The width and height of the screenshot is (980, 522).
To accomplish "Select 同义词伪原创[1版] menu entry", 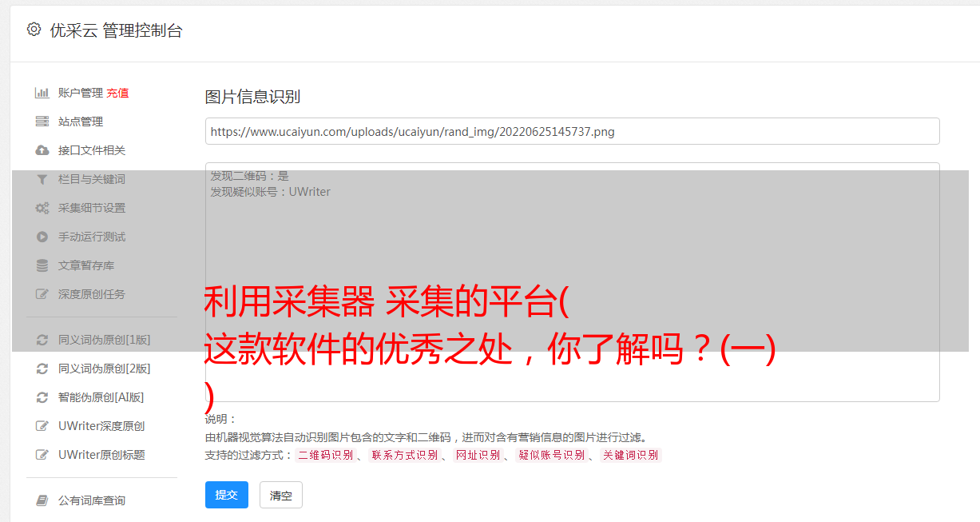I will [x=105, y=340].
